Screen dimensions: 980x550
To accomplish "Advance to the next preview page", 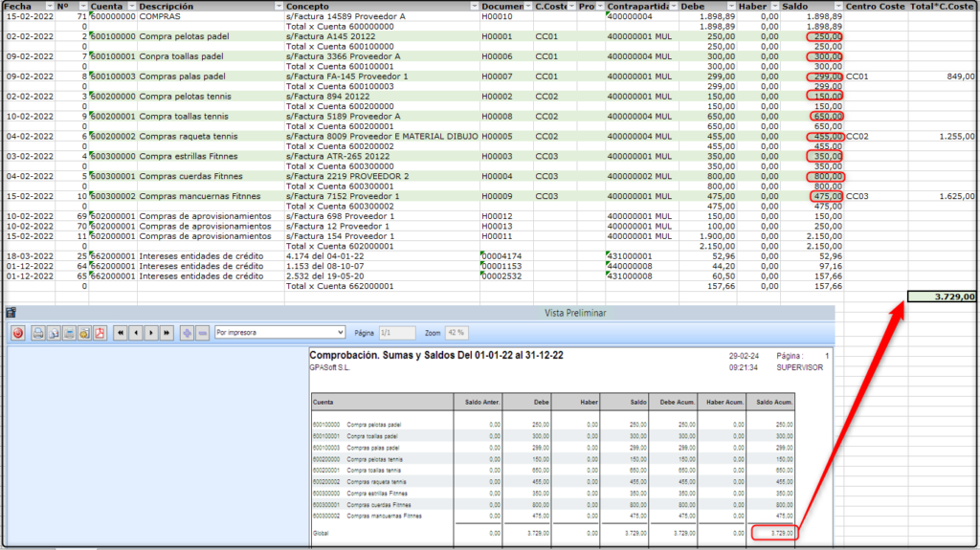I will [152, 333].
